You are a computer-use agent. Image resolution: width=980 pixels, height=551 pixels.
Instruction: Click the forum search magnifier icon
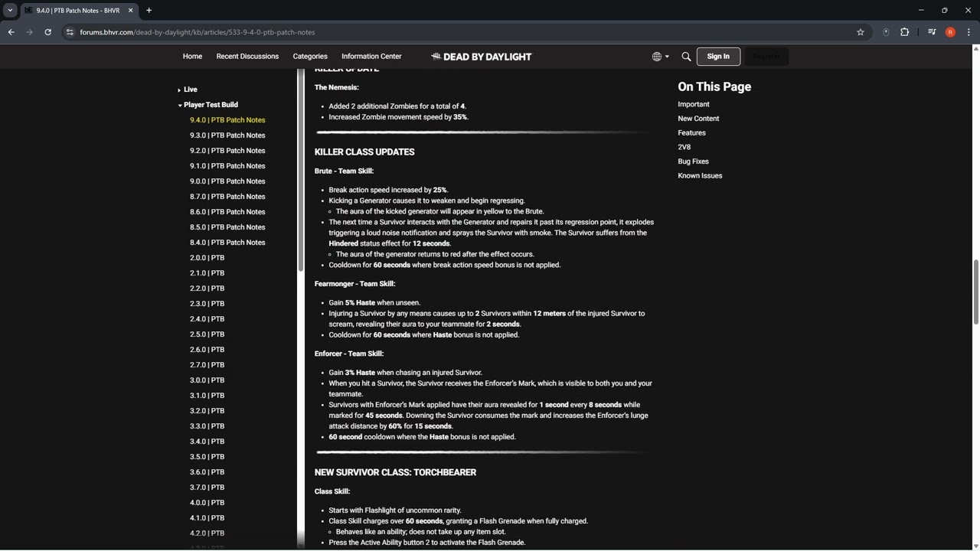(x=686, y=57)
